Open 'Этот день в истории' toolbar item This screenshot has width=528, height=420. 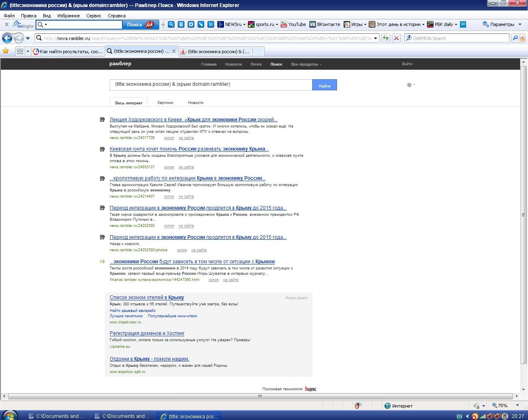[x=396, y=24]
